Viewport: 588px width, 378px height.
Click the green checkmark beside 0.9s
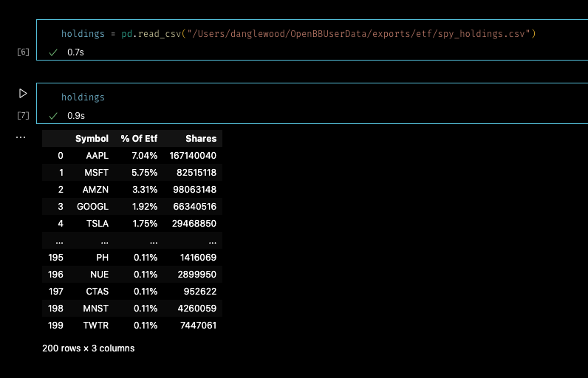tap(53, 116)
